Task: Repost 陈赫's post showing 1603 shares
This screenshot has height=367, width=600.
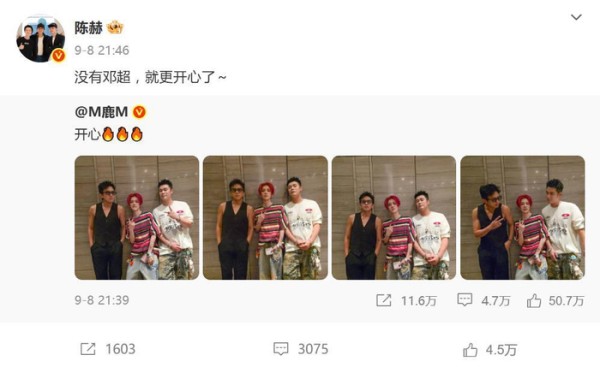Action: (108, 349)
